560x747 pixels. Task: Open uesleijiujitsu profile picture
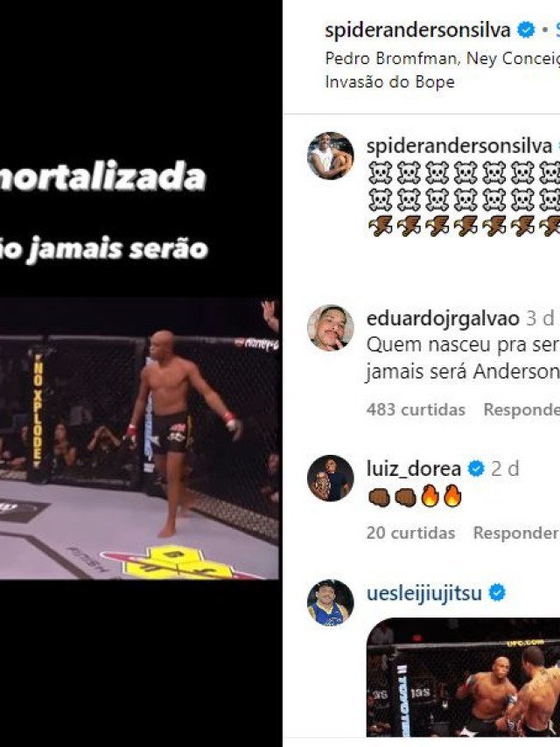(330, 603)
